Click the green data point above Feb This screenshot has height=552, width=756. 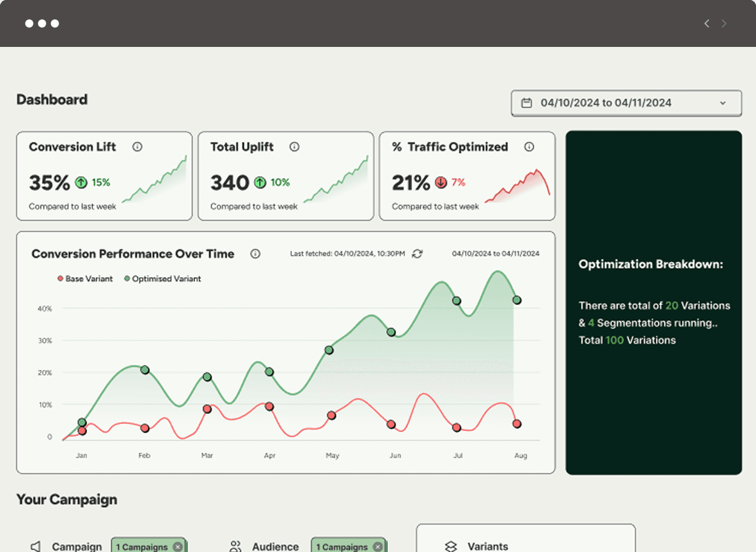(x=144, y=370)
